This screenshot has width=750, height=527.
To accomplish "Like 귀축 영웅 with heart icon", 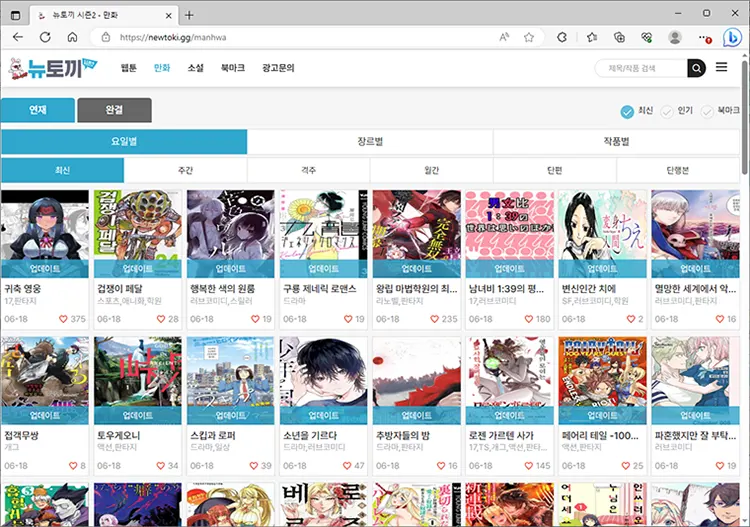I will (63, 319).
